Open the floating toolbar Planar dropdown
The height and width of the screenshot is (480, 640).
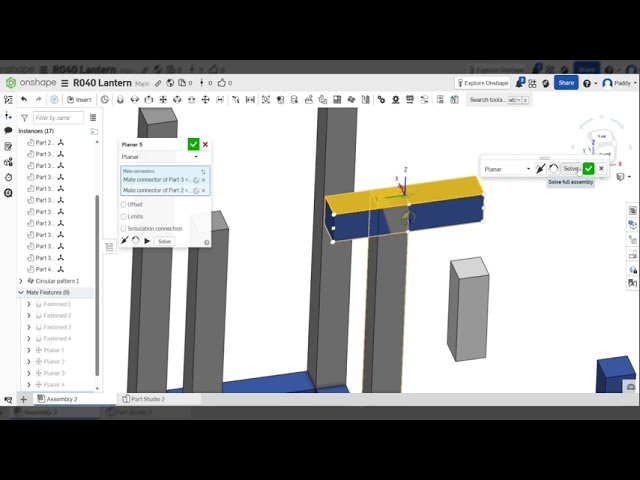pos(507,169)
